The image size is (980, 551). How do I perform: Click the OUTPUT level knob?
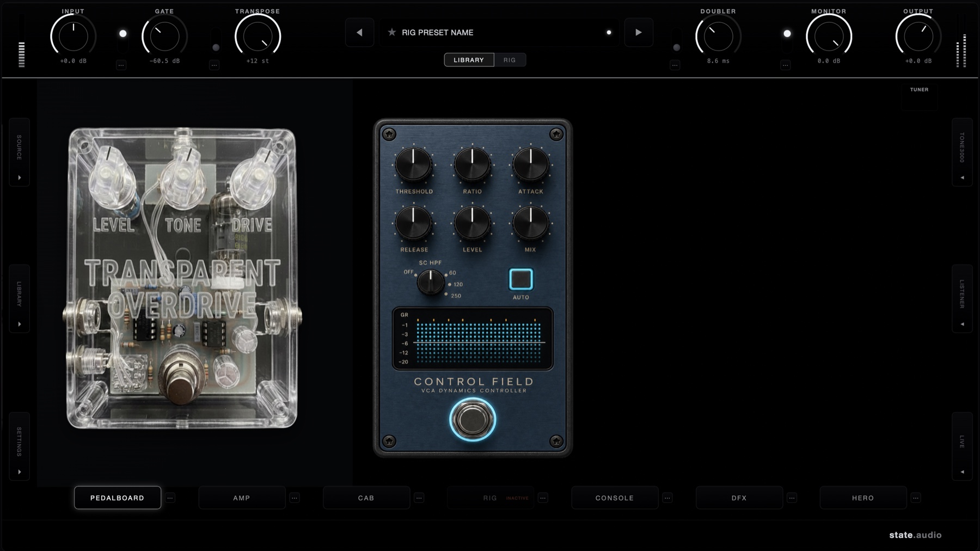coord(918,36)
